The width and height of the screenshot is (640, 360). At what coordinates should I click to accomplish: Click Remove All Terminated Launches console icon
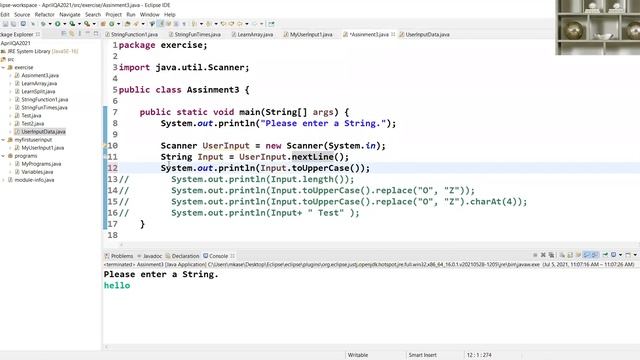click(551, 255)
